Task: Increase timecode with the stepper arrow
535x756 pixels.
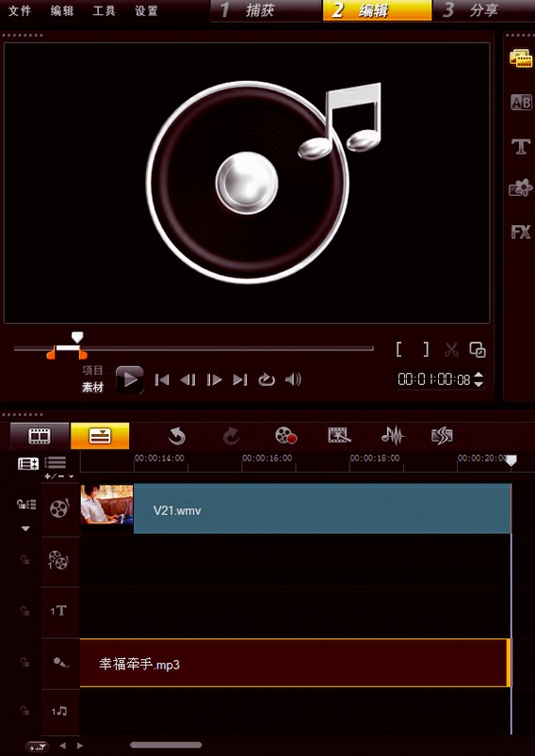Action: click(x=478, y=375)
